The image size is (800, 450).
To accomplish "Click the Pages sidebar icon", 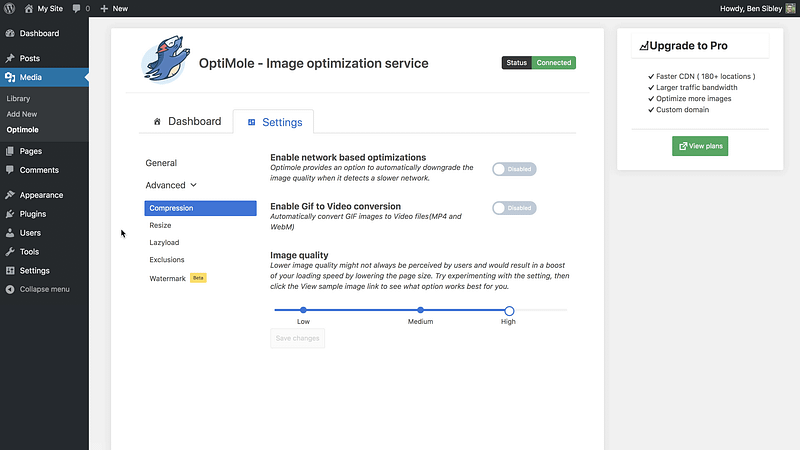I will (x=10, y=151).
